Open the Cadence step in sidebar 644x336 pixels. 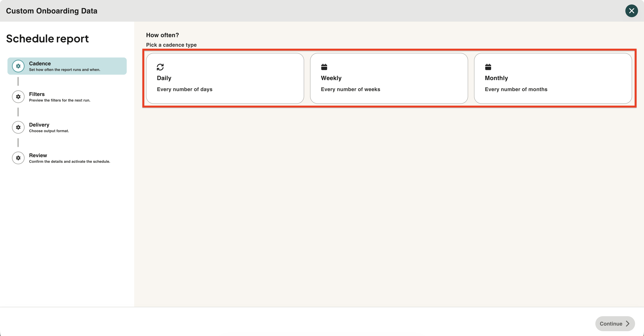(x=67, y=66)
